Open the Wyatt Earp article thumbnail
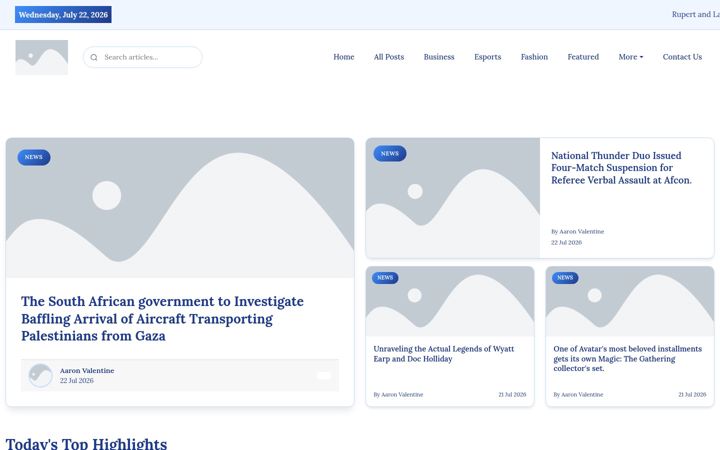This screenshot has height=450, width=720. pyautogui.click(x=450, y=302)
